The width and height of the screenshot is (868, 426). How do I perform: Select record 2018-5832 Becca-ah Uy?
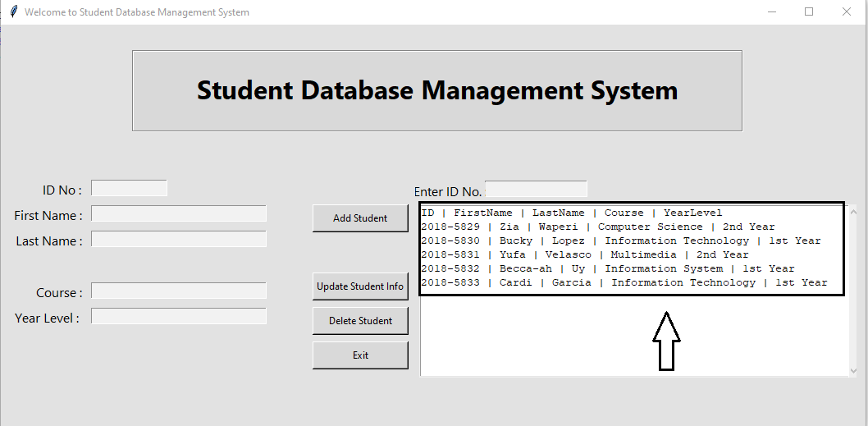608,268
